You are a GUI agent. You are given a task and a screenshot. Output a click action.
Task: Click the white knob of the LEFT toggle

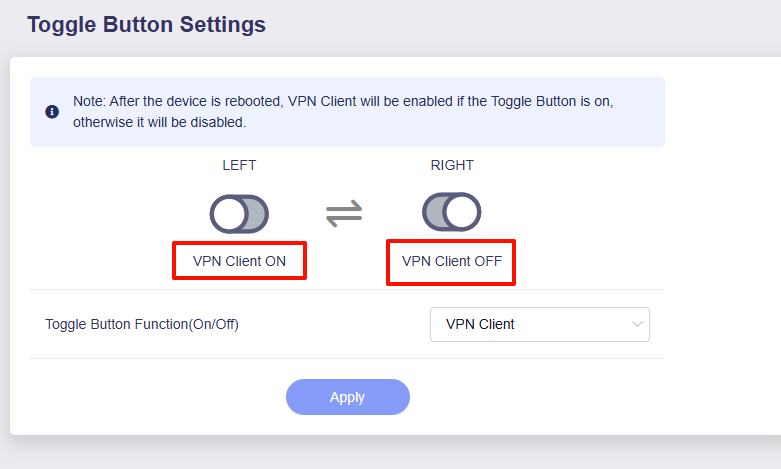tap(229, 214)
